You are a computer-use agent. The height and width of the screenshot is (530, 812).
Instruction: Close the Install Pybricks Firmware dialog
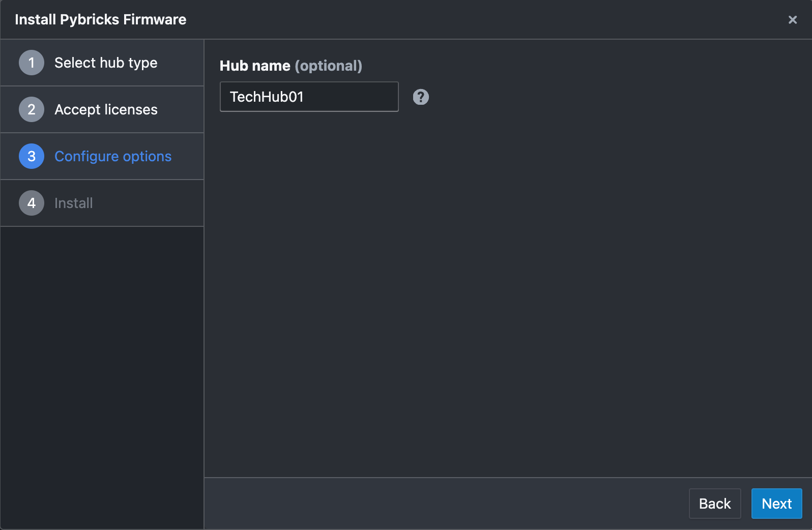[792, 20]
